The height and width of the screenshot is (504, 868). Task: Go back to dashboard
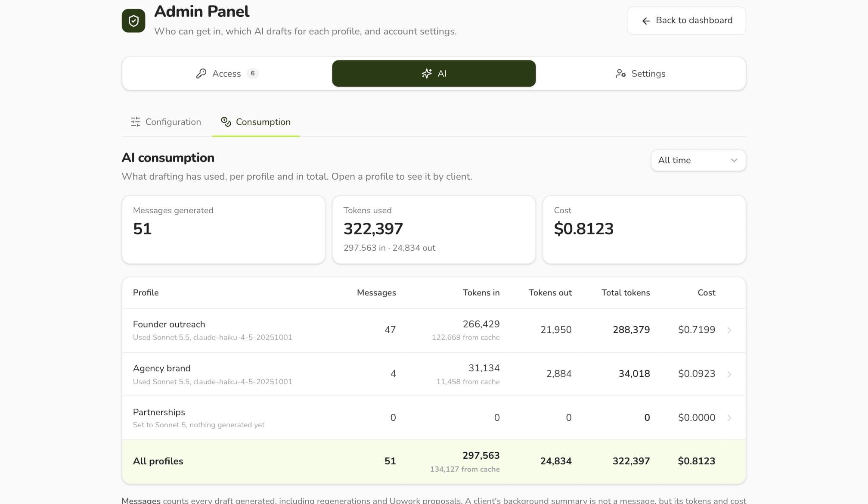[686, 21]
